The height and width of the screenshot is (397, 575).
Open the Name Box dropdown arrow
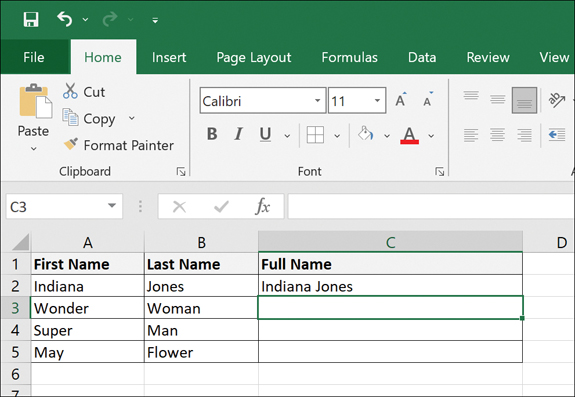112,206
